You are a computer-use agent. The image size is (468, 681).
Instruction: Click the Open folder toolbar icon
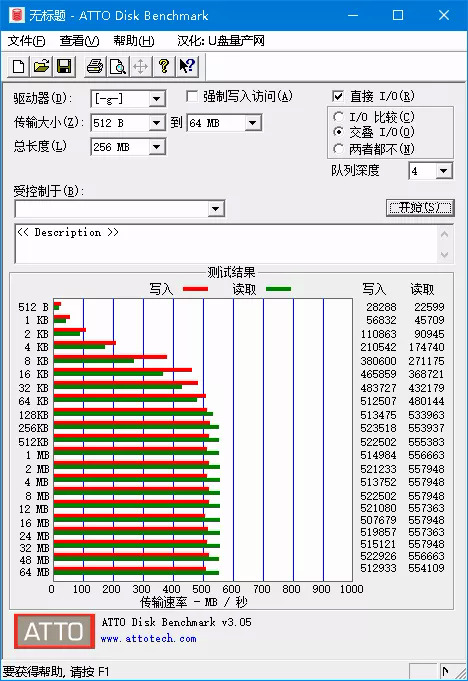point(42,66)
